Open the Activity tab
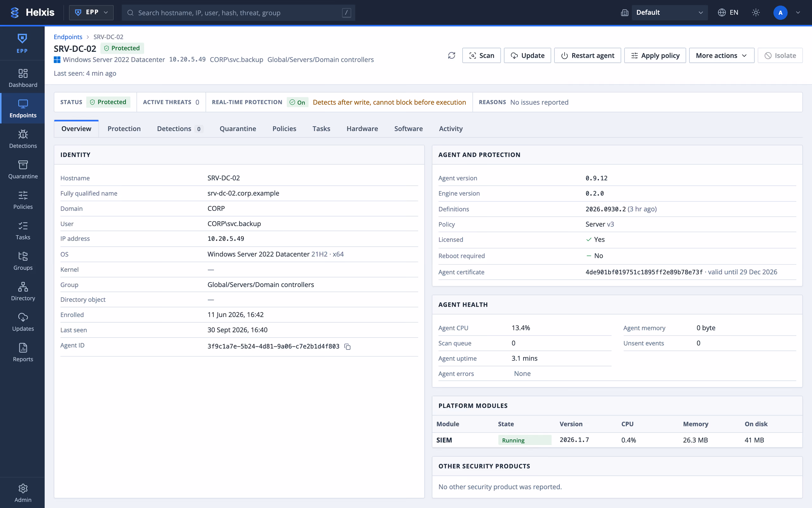This screenshot has height=508, width=812. click(x=451, y=129)
